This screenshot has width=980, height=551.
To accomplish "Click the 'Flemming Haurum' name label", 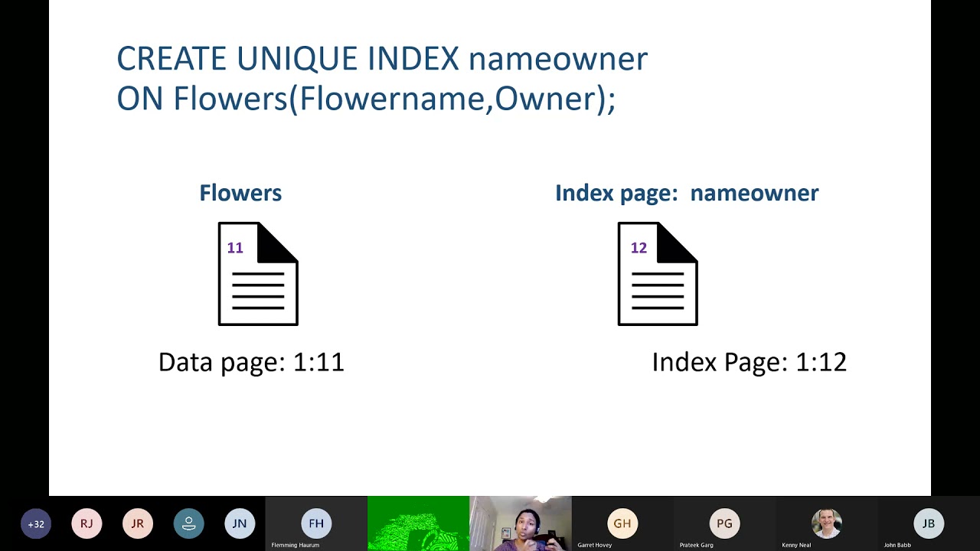I will point(295,546).
